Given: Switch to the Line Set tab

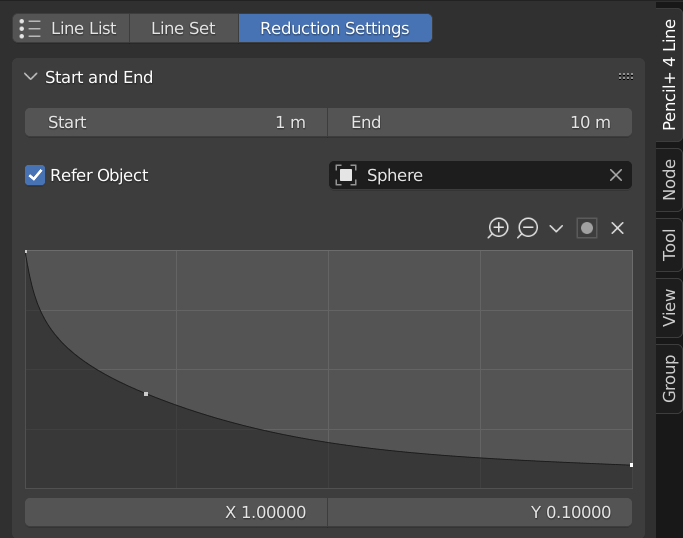Looking at the screenshot, I should coord(183,28).
